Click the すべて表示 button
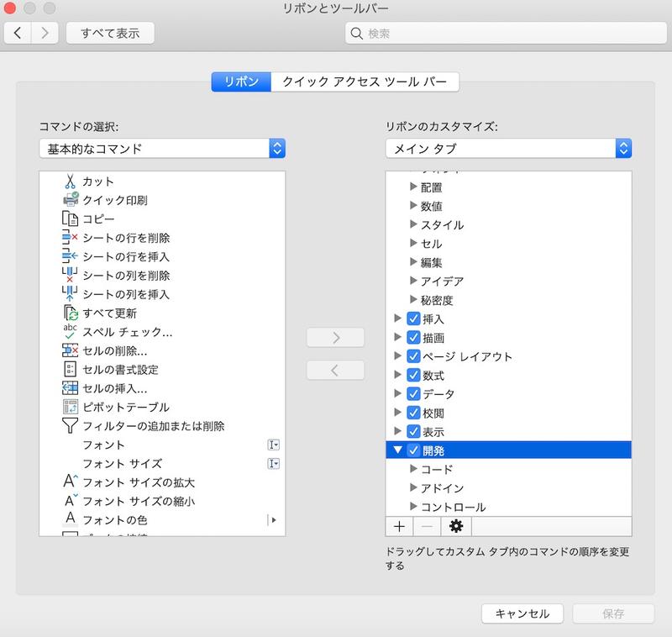 point(110,34)
